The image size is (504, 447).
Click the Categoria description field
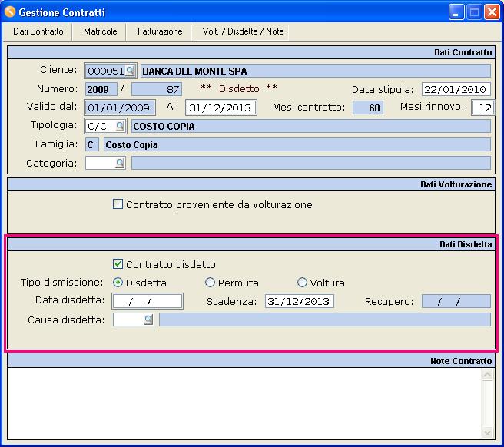(x=311, y=163)
